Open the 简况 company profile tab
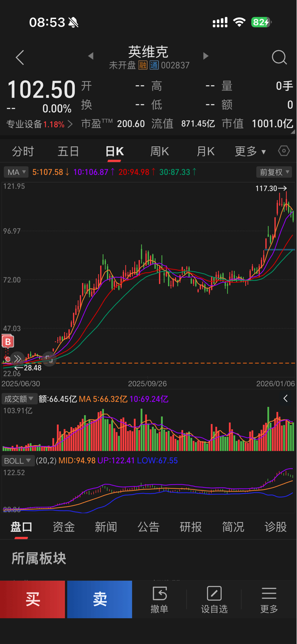The image size is (297, 644). pos(233,527)
